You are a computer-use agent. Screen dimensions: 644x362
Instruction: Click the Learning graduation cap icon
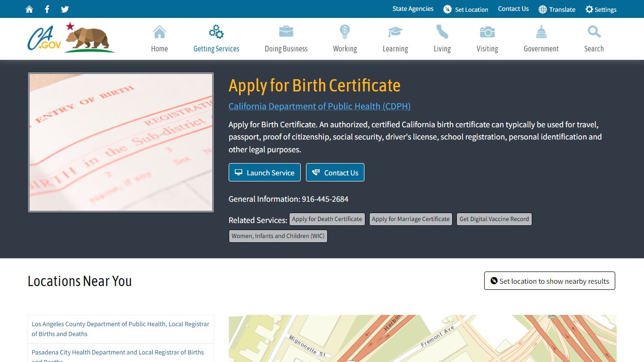point(395,32)
